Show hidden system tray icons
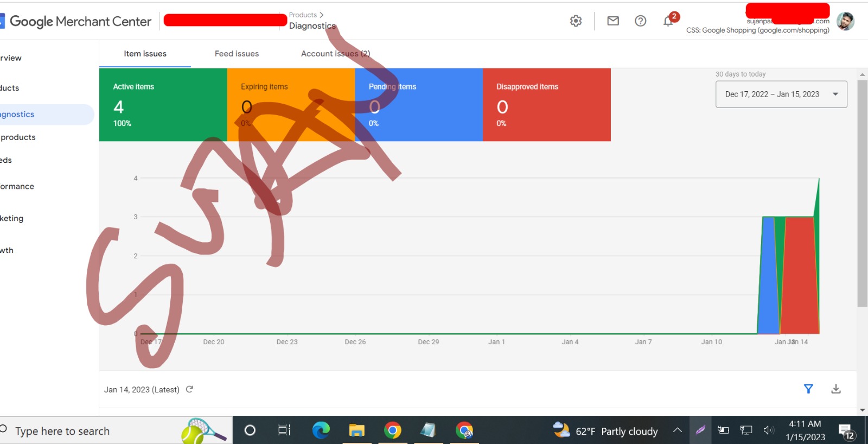Image resolution: width=868 pixels, height=444 pixels. (x=677, y=430)
